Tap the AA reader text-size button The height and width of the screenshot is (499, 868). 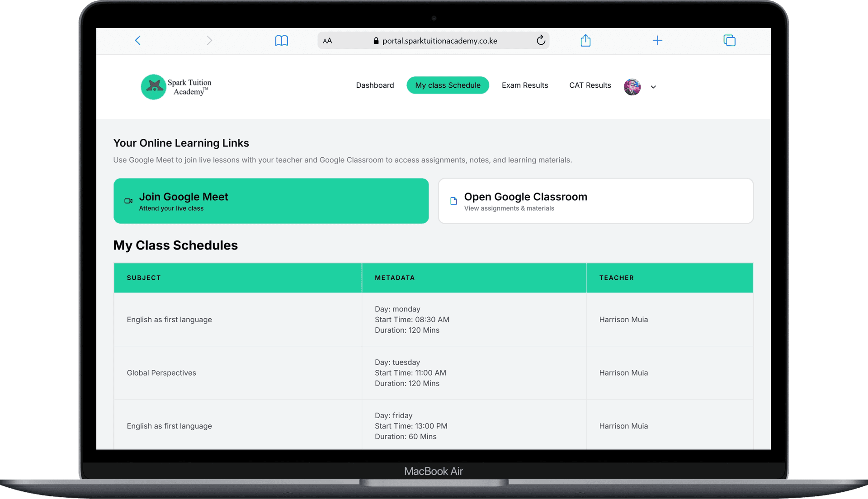pos(328,41)
